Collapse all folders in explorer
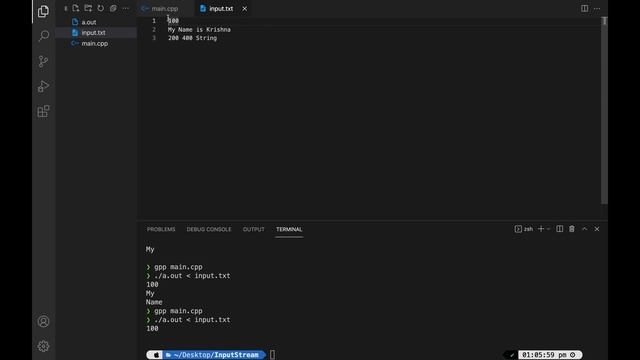This screenshot has height=360, width=640. click(113, 8)
